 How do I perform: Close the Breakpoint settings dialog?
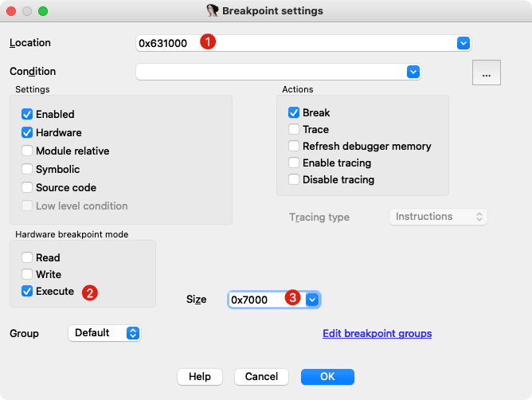(x=11, y=11)
